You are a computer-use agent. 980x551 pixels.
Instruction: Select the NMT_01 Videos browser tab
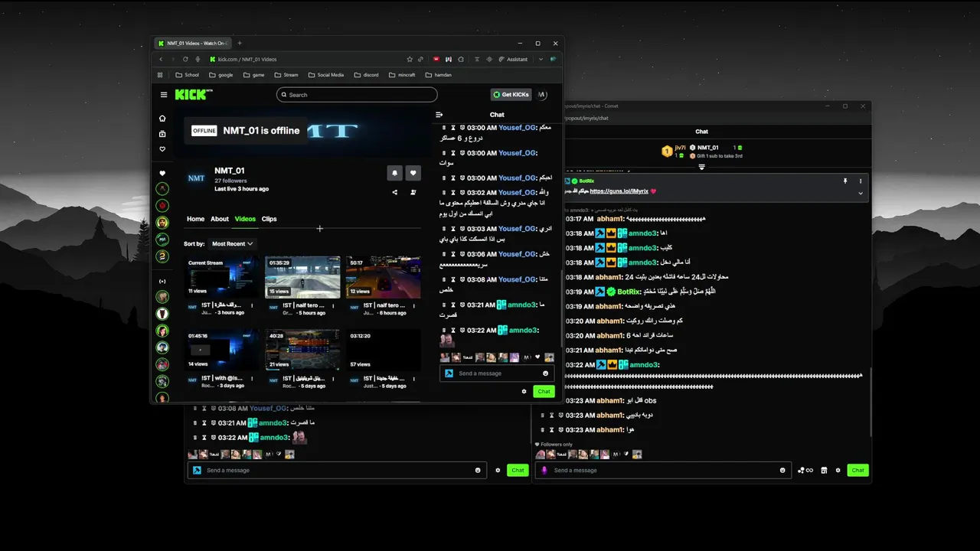(x=193, y=43)
